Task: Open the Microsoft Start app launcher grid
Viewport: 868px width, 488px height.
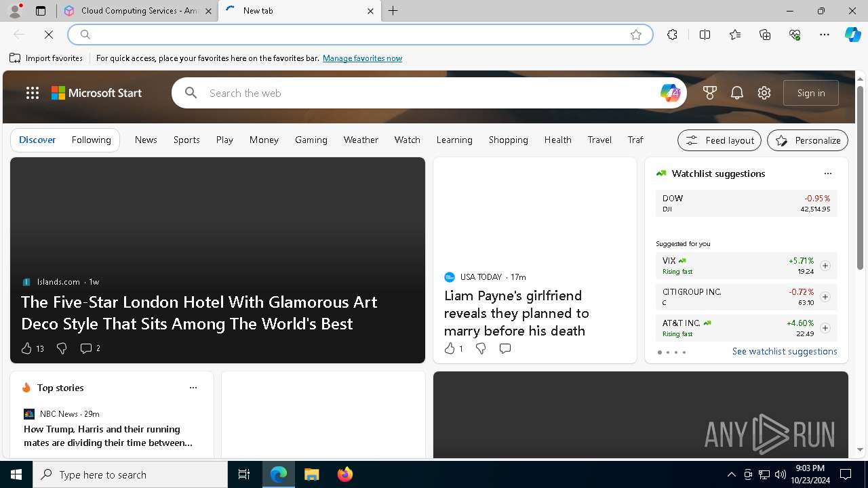Action: point(33,93)
